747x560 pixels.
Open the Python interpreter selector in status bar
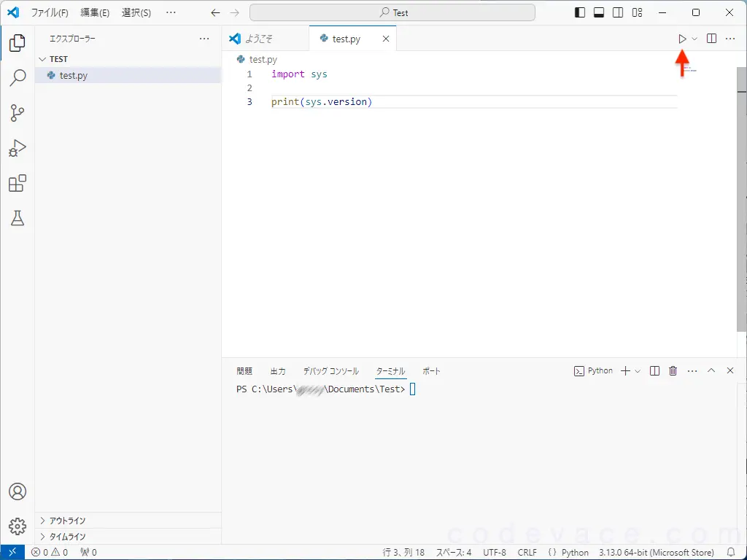click(655, 552)
